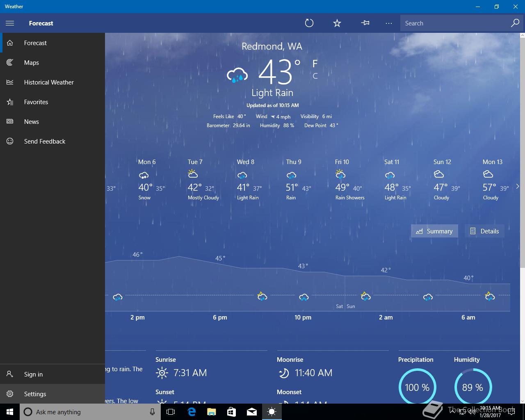Open Send Feedback

pyautogui.click(x=52, y=141)
